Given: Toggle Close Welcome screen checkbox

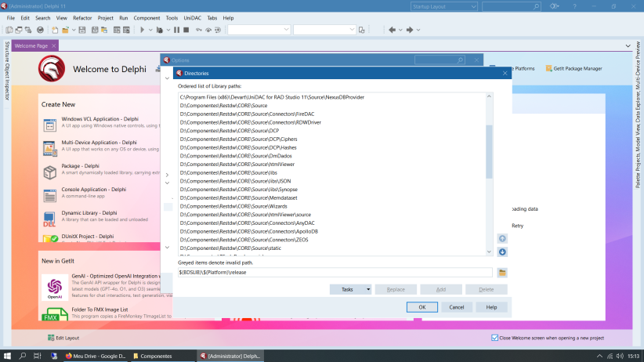Looking at the screenshot, I should tap(494, 338).
